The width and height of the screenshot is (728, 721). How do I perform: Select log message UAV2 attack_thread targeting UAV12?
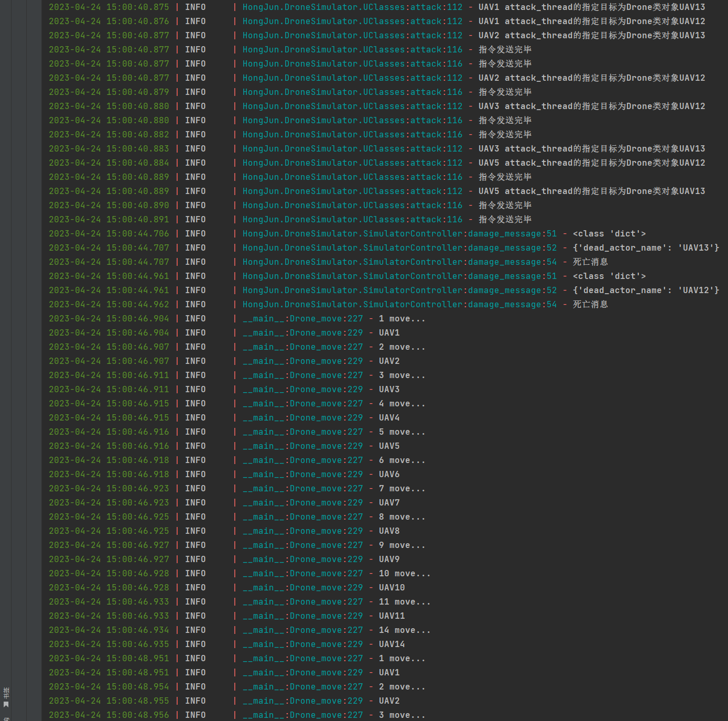point(592,78)
